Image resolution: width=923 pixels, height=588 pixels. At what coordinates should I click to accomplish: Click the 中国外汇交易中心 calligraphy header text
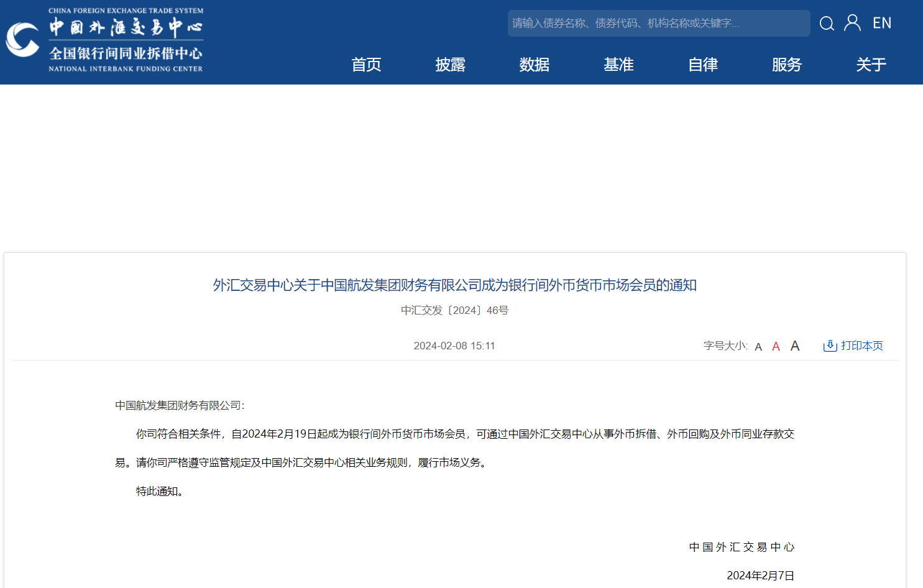(x=126, y=27)
